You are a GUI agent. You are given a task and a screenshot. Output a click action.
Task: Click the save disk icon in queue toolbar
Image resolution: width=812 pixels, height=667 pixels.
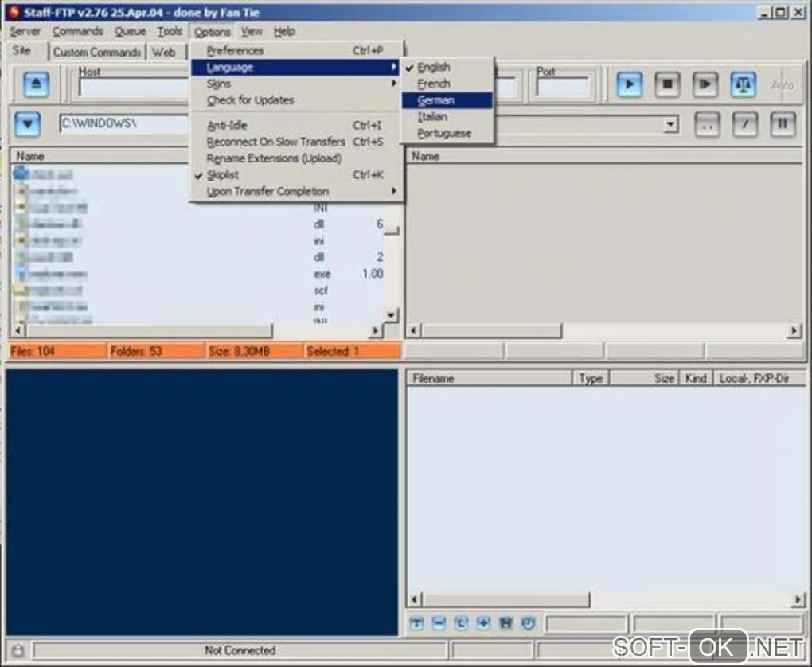point(506,623)
